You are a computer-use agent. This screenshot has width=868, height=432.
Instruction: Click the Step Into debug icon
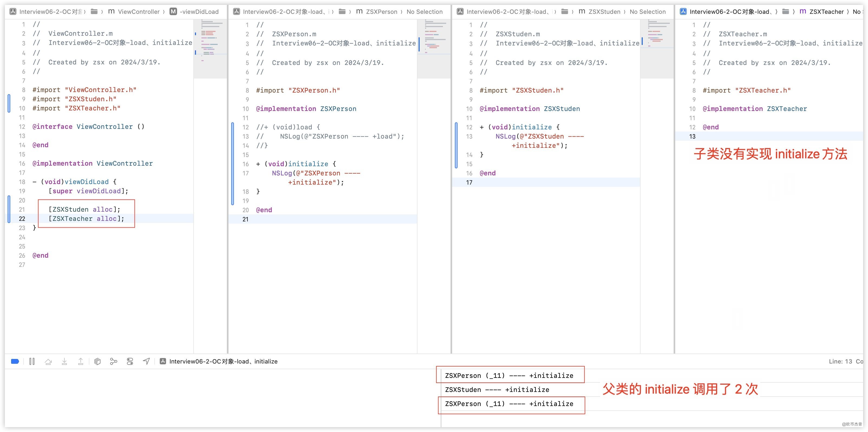pyautogui.click(x=64, y=362)
